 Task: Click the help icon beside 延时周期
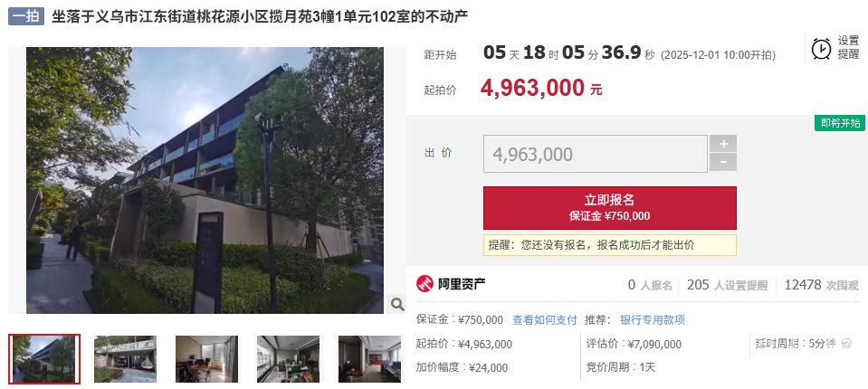click(846, 344)
